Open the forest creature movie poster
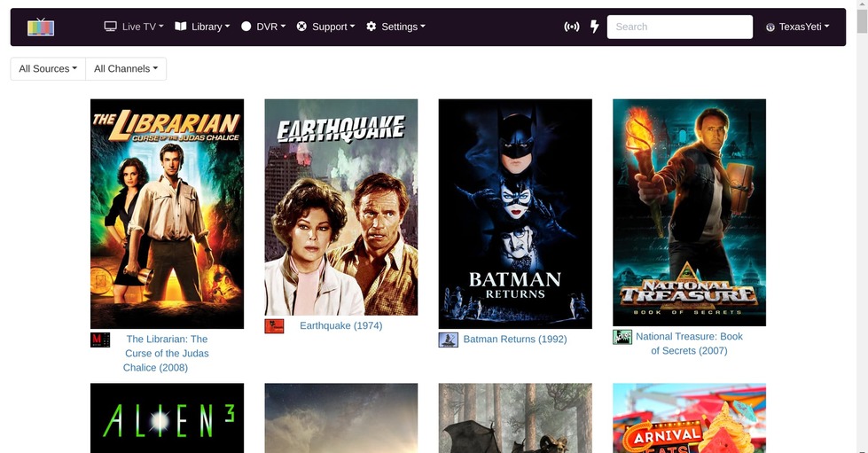This screenshot has height=453, width=868. tap(515, 418)
